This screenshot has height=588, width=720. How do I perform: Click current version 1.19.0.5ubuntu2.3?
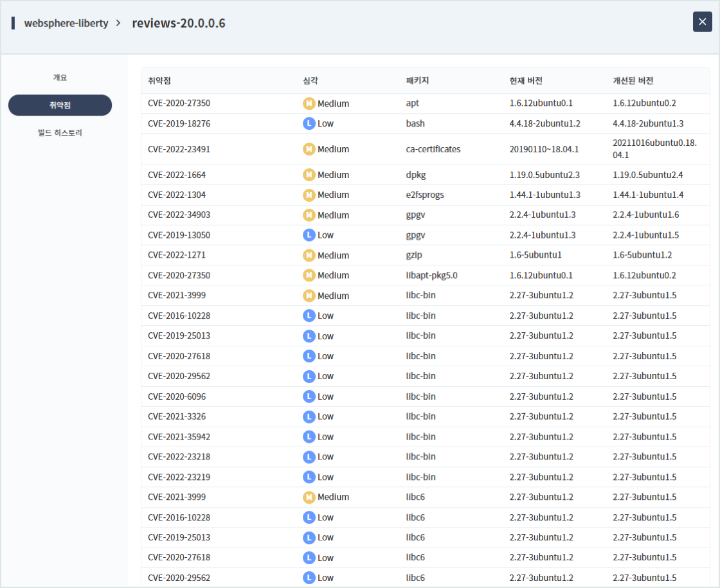pyautogui.click(x=544, y=175)
